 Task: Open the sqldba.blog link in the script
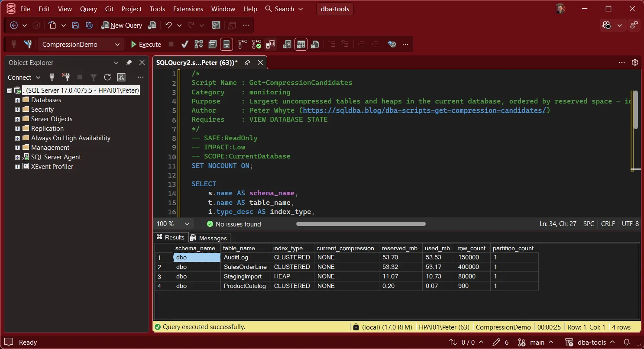pos(424,110)
